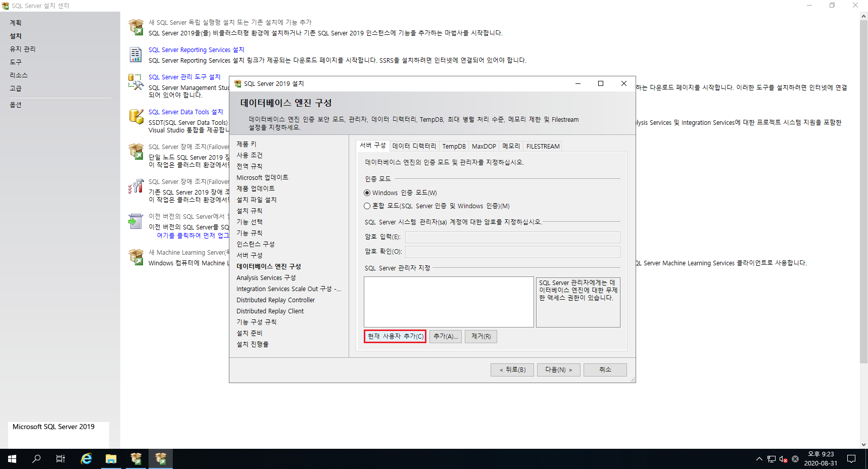Click the SQL Server Data Tools 설치 link

coord(185,112)
